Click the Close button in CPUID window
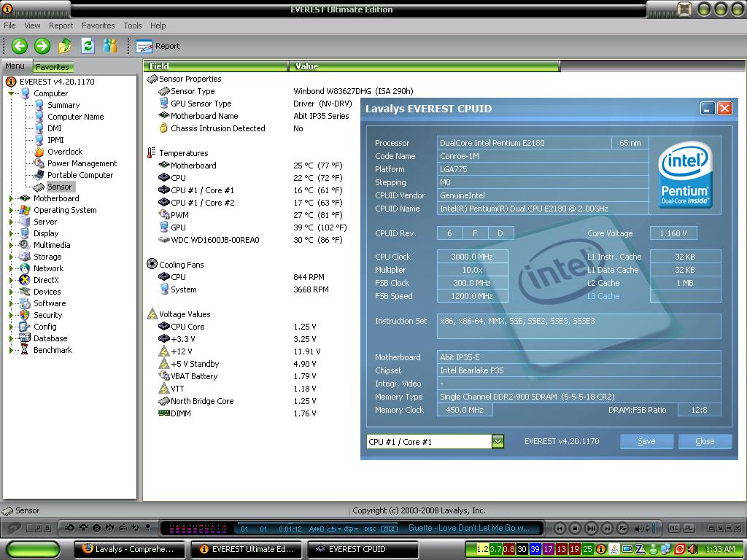The image size is (747, 560). [x=705, y=441]
